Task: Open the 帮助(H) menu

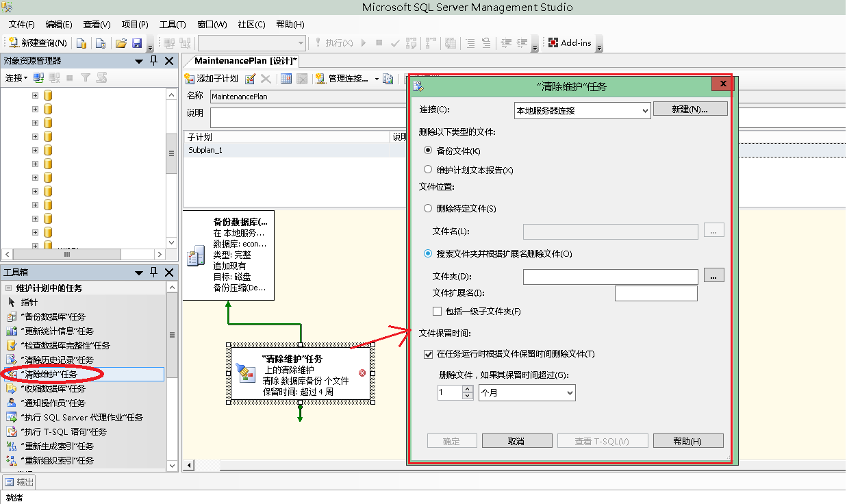Action: tap(290, 24)
